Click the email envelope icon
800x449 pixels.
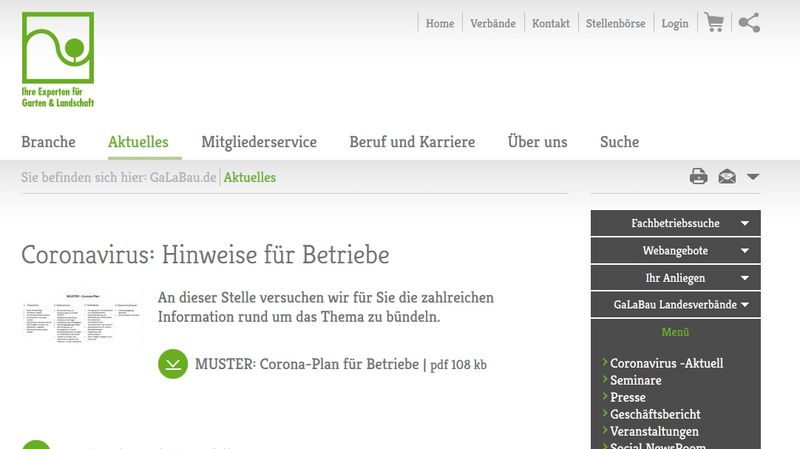tap(727, 177)
